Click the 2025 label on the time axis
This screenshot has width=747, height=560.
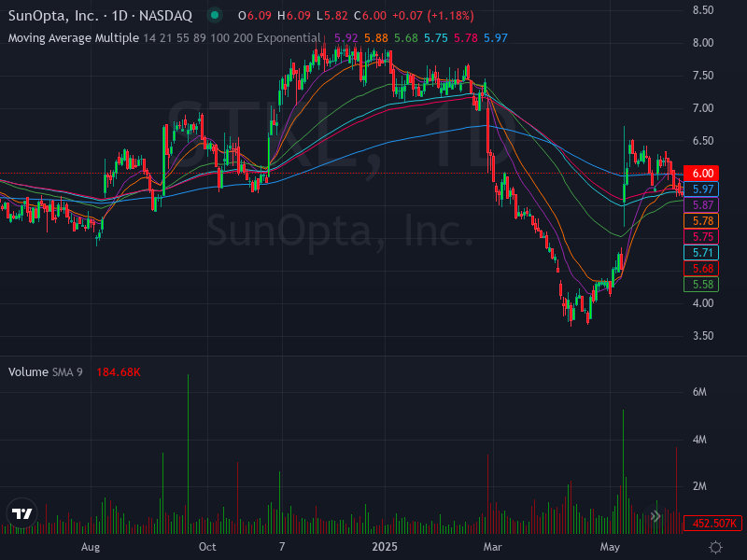(388, 547)
